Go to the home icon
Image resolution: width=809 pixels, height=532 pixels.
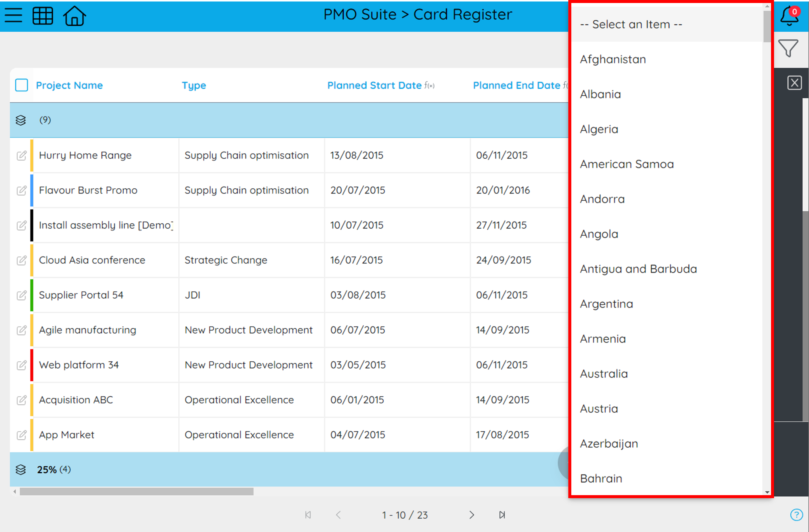click(74, 16)
